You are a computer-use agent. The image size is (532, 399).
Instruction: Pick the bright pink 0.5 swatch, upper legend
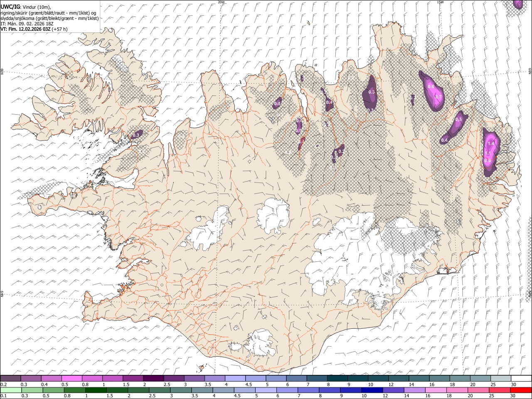pos(72,379)
